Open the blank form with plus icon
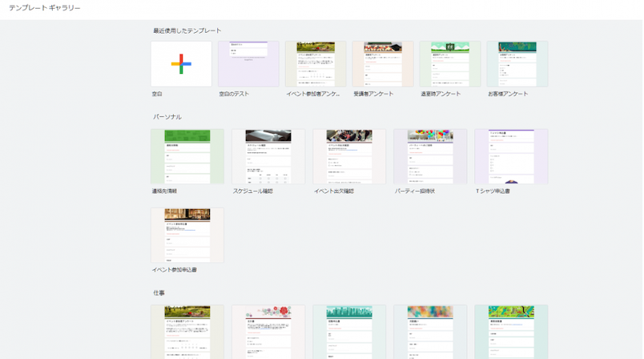 pyautogui.click(x=181, y=63)
